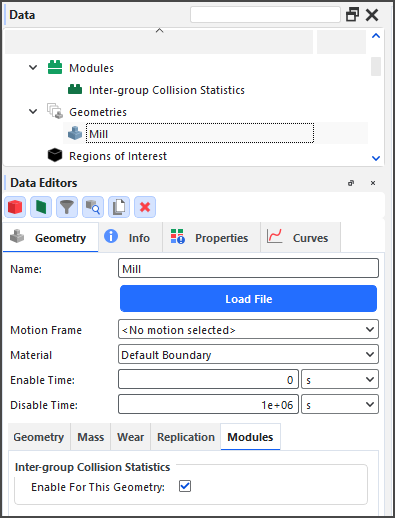
Task: Collapse the Modules tree node
Action: [33, 68]
